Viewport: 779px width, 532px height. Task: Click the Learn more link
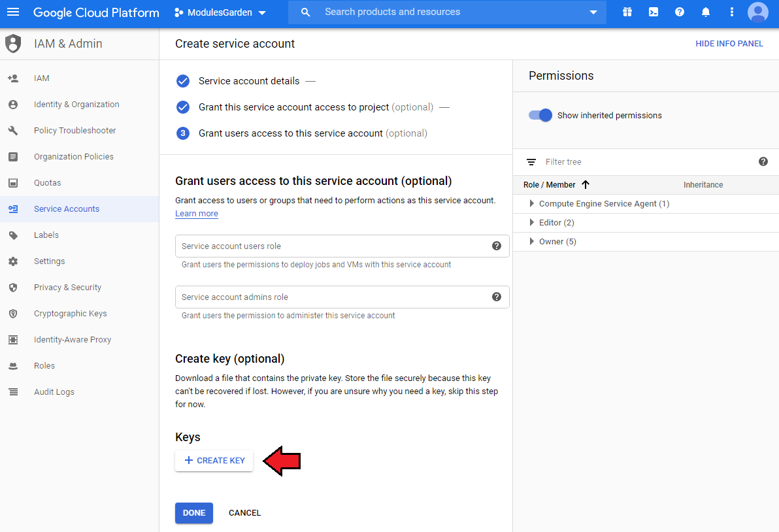[x=197, y=214]
